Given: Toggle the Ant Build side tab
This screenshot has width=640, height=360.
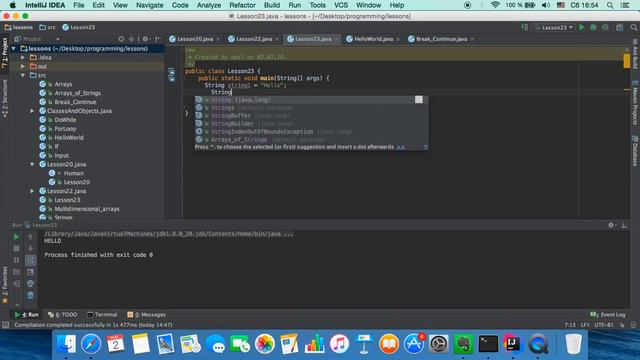Looking at the screenshot, I should point(635,54).
